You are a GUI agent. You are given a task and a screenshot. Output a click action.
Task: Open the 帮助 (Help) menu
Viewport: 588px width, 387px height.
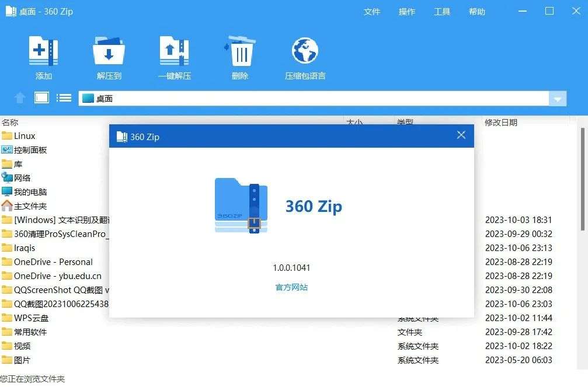[477, 11]
